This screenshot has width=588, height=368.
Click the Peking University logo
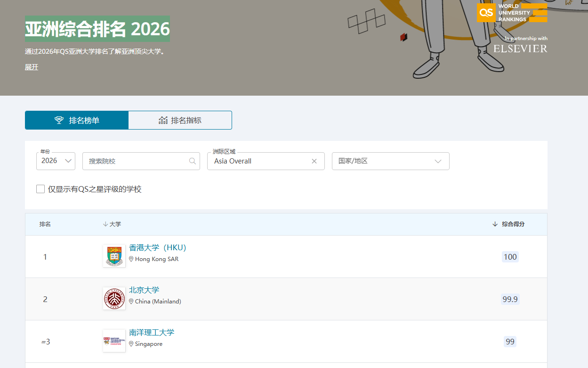click(114, 298)
